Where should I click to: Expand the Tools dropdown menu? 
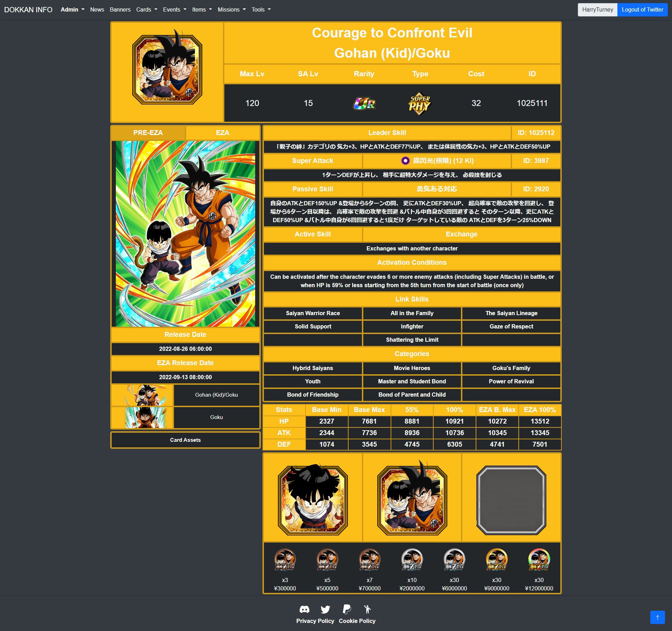261,9
